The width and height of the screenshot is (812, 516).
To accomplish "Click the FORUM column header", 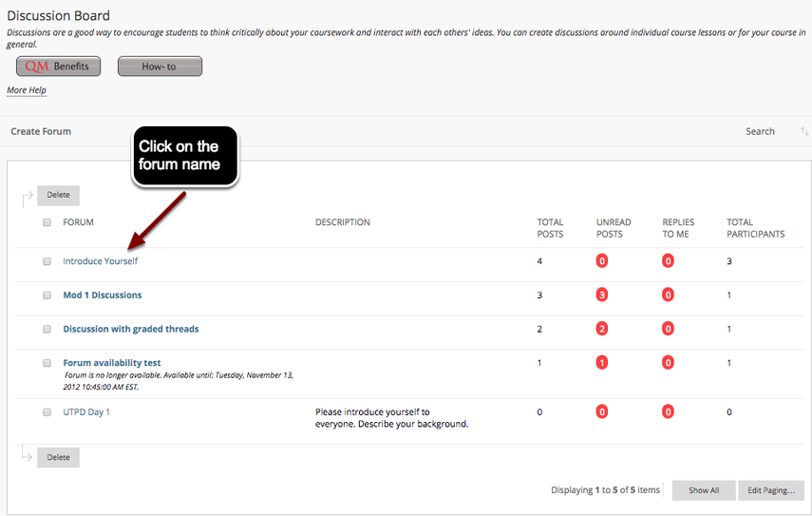I will pos(78,222).
